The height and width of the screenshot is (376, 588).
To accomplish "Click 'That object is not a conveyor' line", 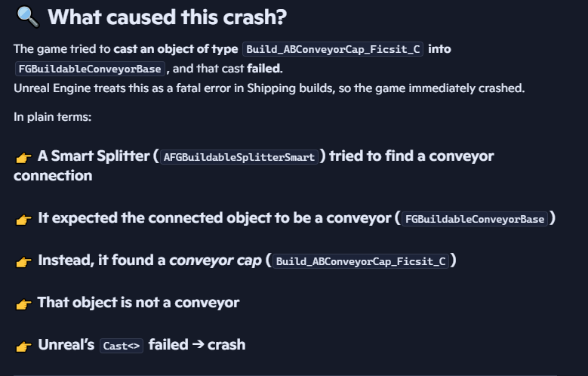I will [x=138, y=303].
